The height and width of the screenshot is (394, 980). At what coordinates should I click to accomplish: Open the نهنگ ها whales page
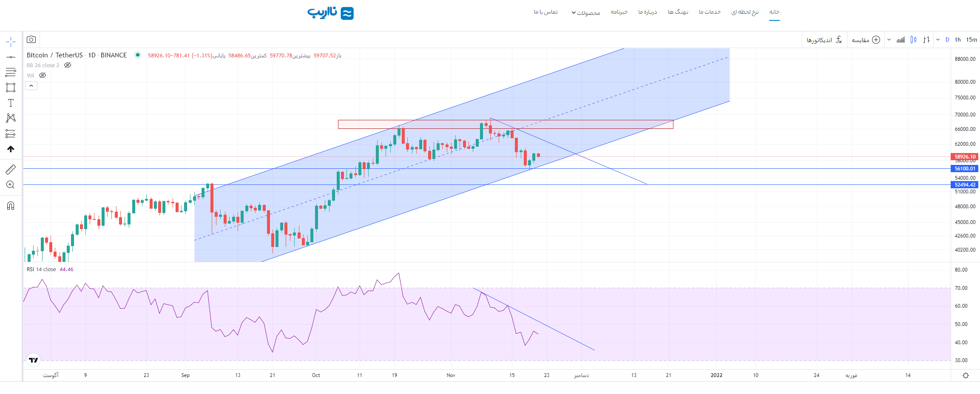[678, 12]
